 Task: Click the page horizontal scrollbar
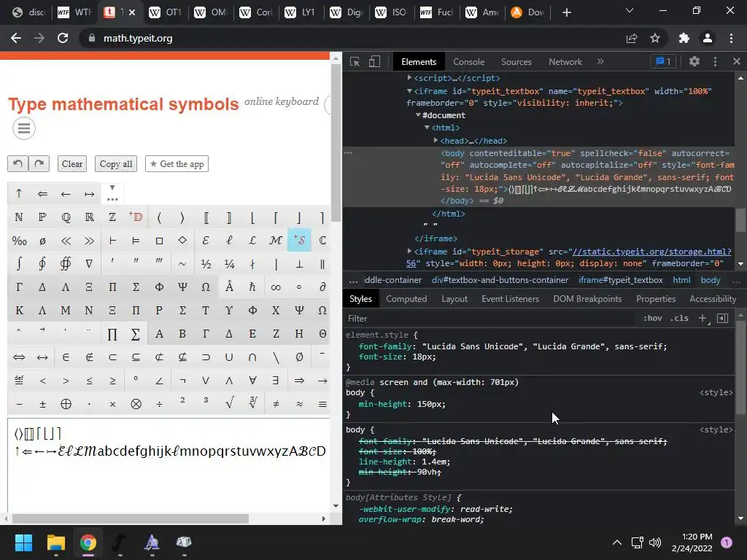130,518
